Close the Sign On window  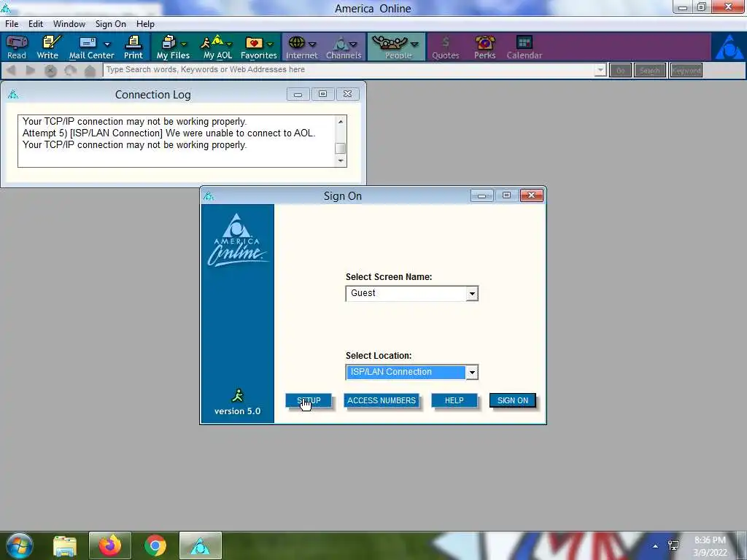532,195
